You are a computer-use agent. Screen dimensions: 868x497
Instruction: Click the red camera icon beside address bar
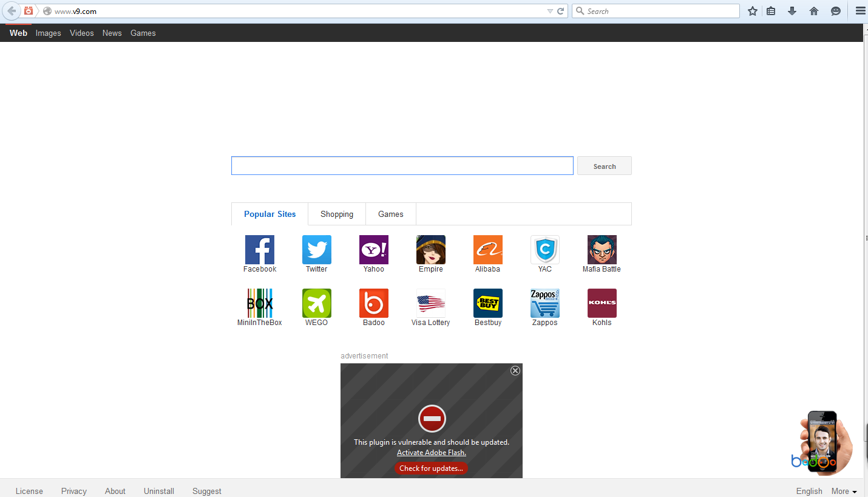coord(29,11)
